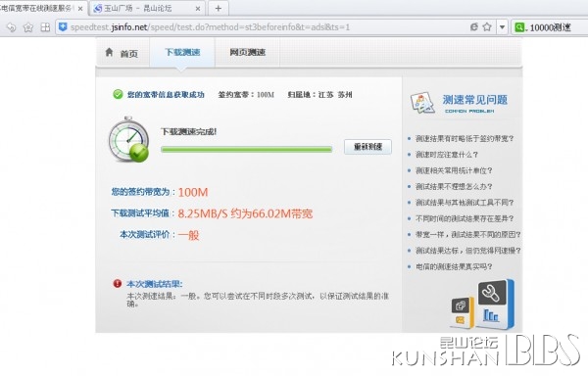Select the 网页测速 navigation tab
Image resolution: width=588 pixels, height=376 pixels.
click(x=248, y=53)
